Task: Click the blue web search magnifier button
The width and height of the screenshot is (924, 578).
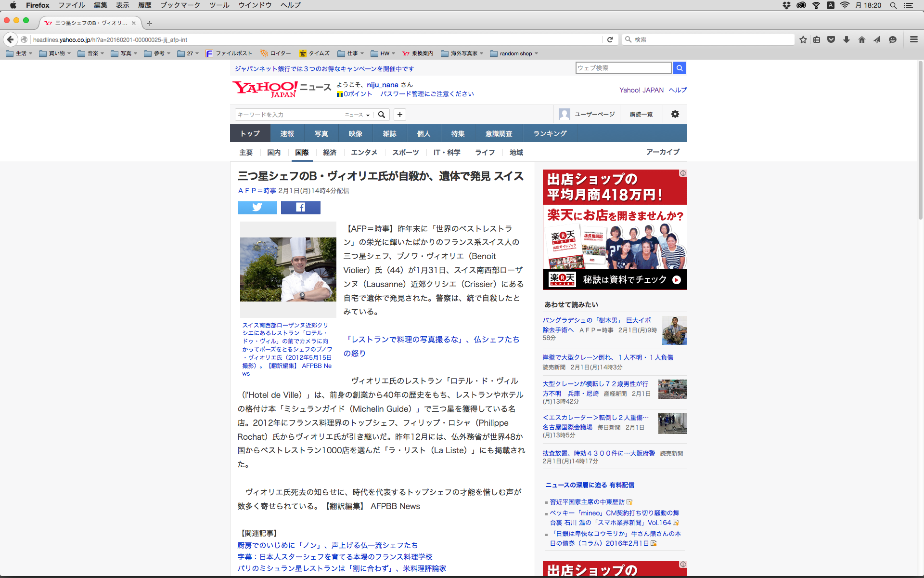Action: (679, 68)
